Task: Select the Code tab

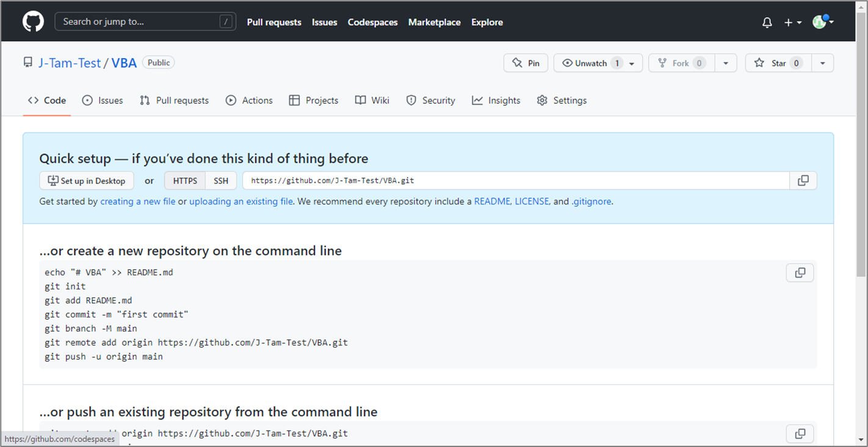Action: point(47,100)
